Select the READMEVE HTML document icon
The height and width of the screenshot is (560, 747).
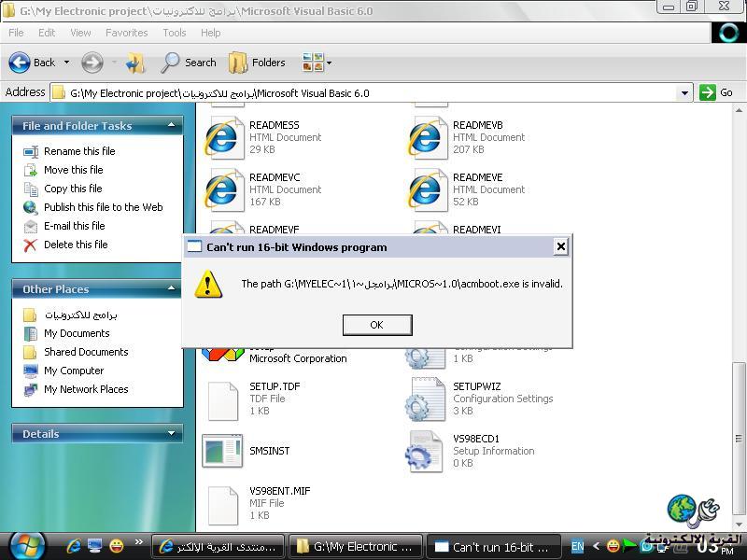(426, 190)
